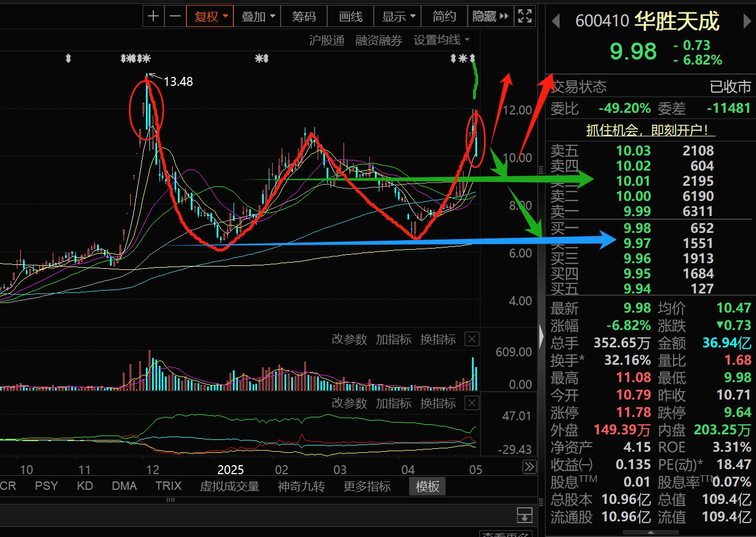The height and width of the screenshot is (537, 756).
Task: Click the download icon in bottom panel
Action: coord(524,515)
